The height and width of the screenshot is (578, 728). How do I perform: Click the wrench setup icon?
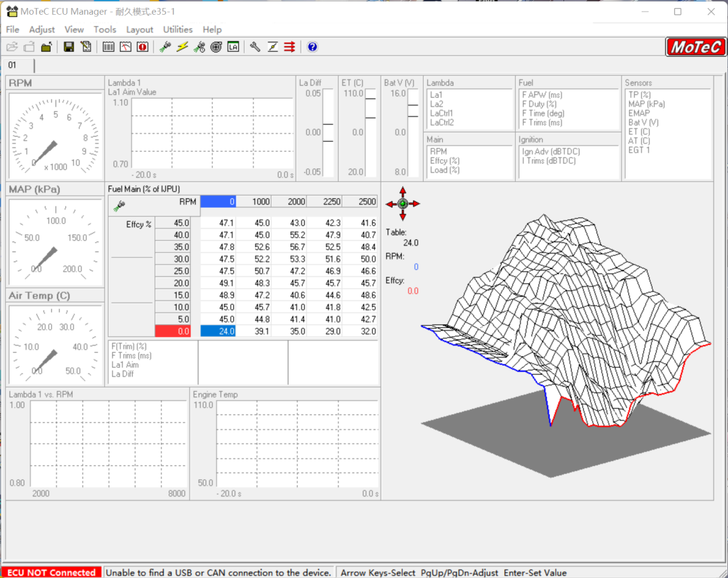255,47
